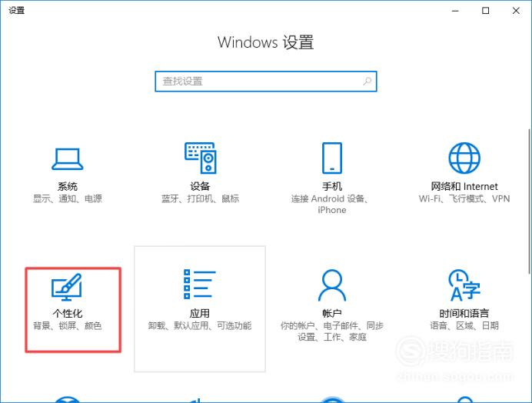Click the vertical scrollbar thumb
The height and width of the screenshot is (403, 532).
pos(529,201)
